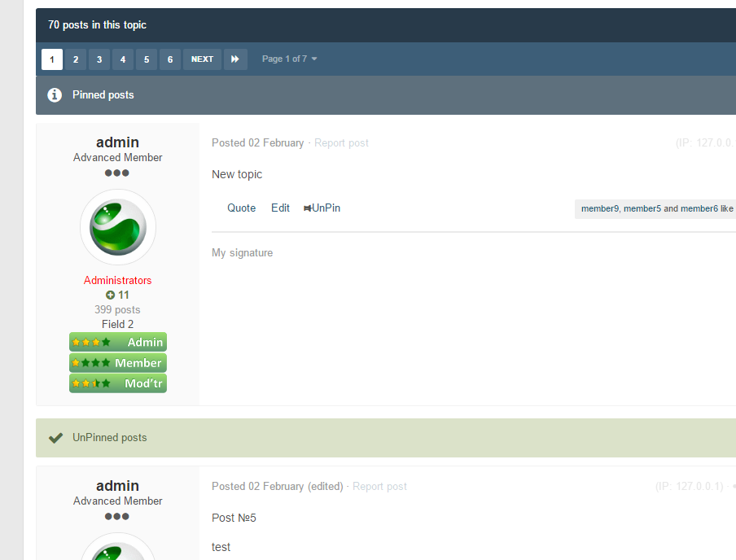Click the green Member rank badge
Image resolution: width=736 pixels, height=560 pixels.
coord(118,363)
